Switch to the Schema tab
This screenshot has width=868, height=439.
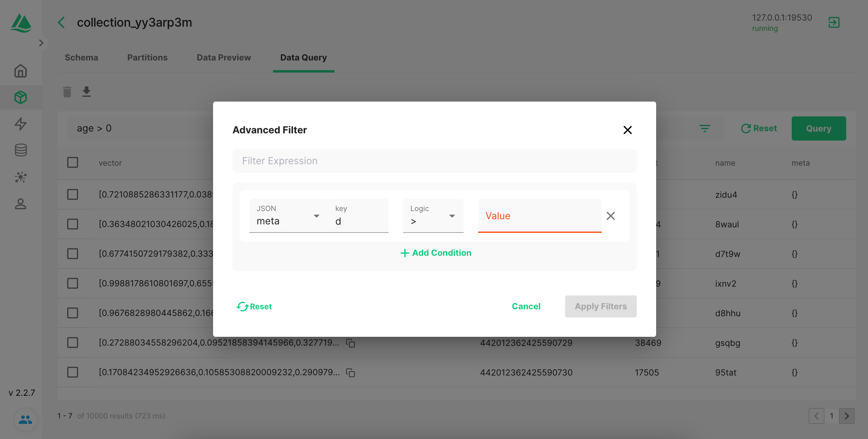click(81, 57)
